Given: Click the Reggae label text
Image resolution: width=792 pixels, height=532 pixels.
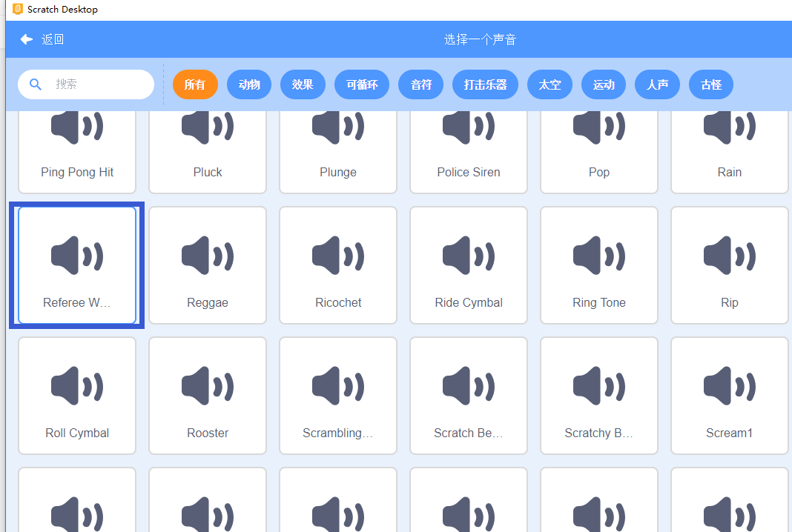Looking at the screenshot, I should pos(208,303).
